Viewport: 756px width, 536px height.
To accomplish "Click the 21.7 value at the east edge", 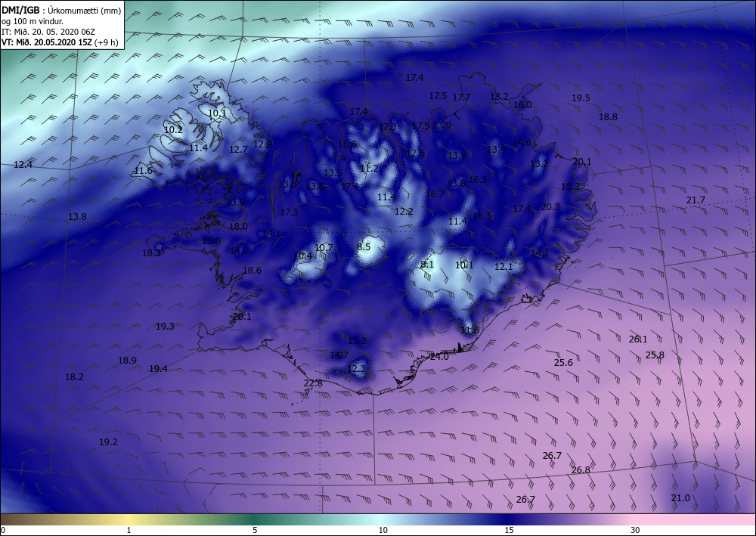I will click(x=696, y=200).
